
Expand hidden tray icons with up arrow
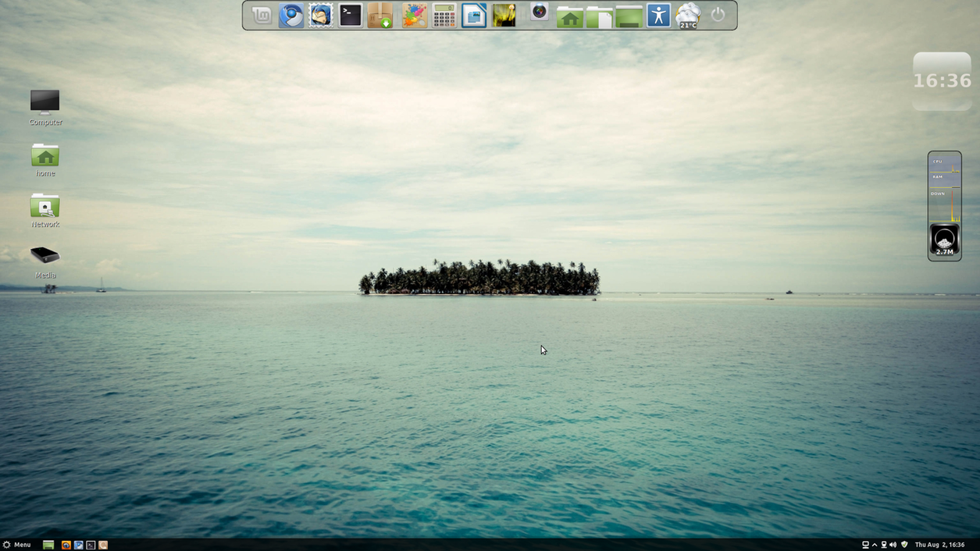(875, 545)
